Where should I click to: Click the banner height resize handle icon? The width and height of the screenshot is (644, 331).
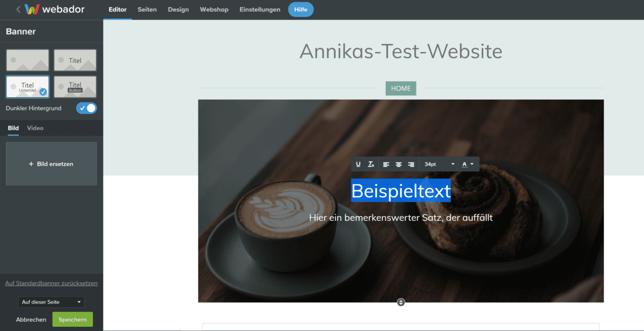(x=401, y=303)
